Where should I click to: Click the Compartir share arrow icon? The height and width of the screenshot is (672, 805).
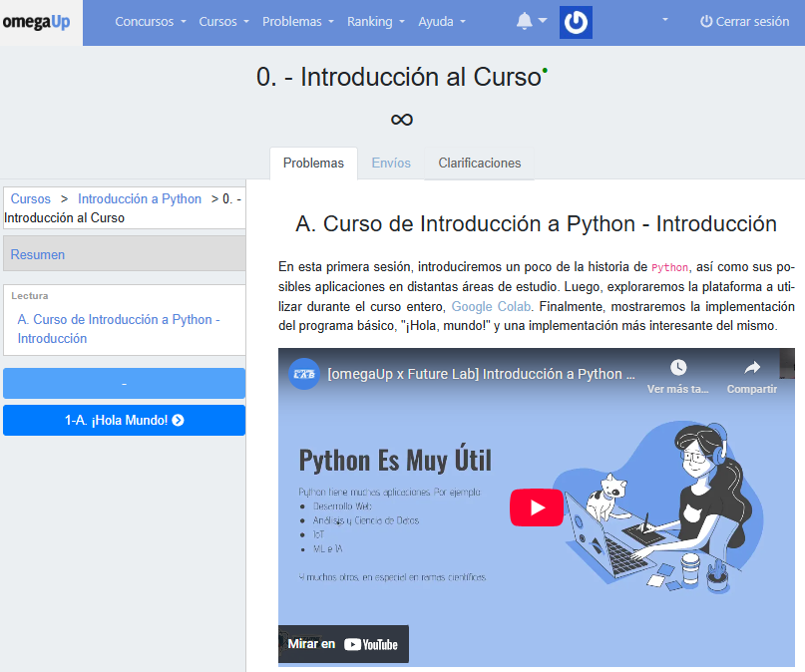752,367
